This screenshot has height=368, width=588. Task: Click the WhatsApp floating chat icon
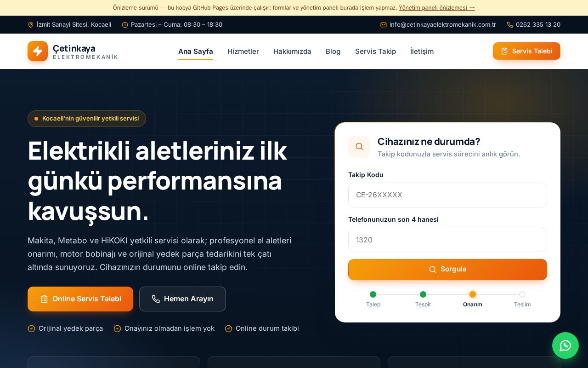coord(565,345)
